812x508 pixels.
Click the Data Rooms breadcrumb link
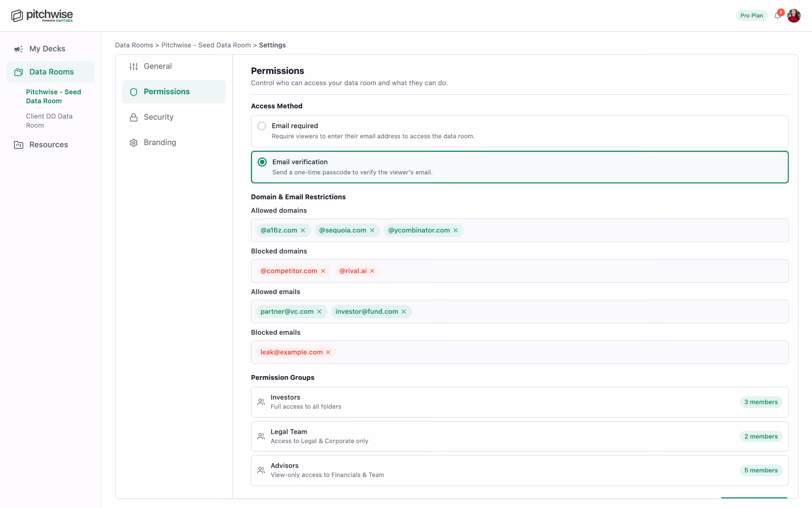(134, 45)
